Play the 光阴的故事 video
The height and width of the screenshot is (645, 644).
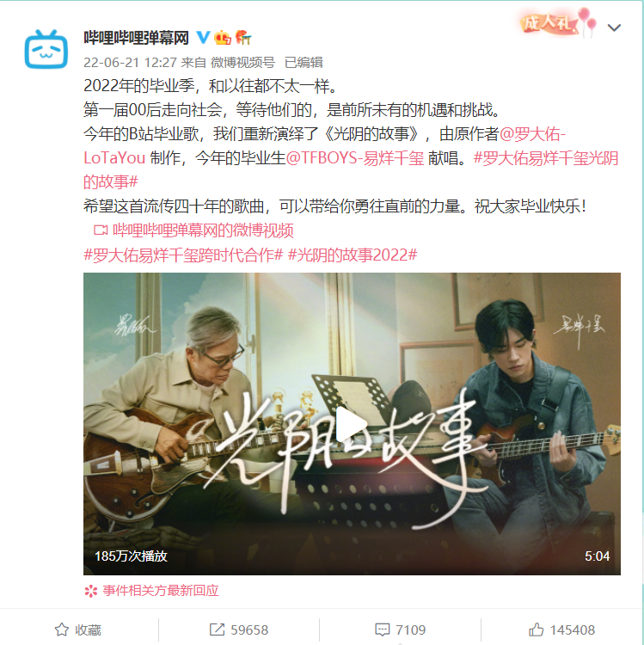(352, 423)
